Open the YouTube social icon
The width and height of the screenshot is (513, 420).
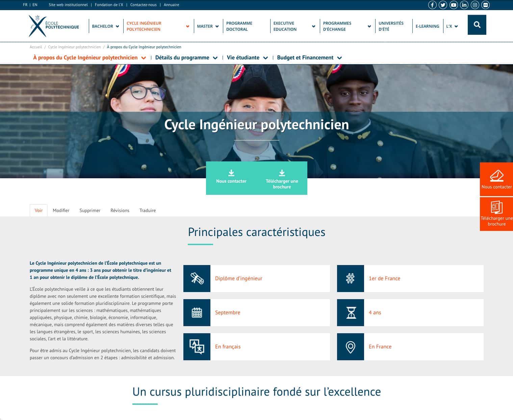click(454, 5)
